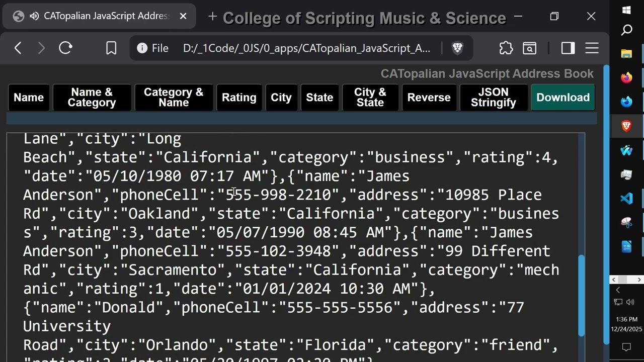Download the address book data
The image size is (644, 362).
562,98
